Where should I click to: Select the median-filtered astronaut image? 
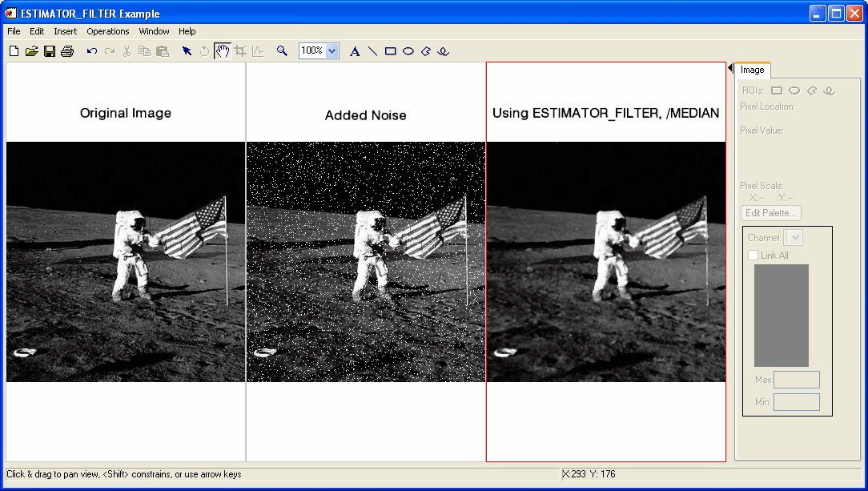(x=606, y=262)
